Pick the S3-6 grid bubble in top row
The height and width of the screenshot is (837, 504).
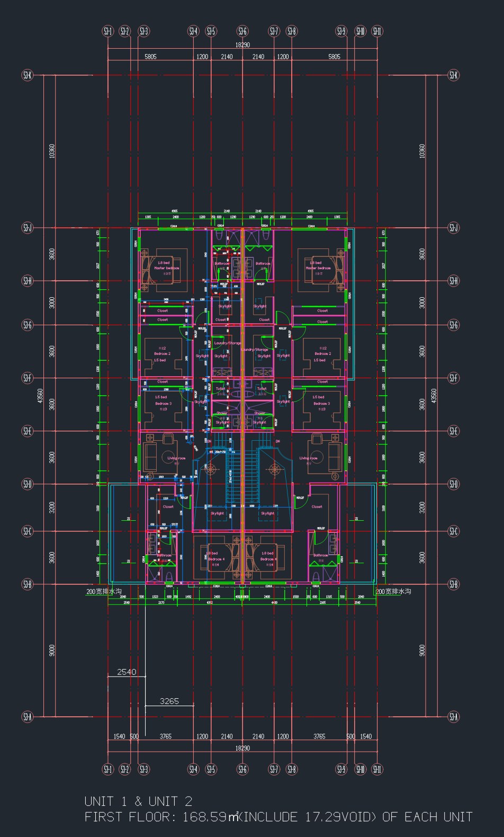coord(242,31)
